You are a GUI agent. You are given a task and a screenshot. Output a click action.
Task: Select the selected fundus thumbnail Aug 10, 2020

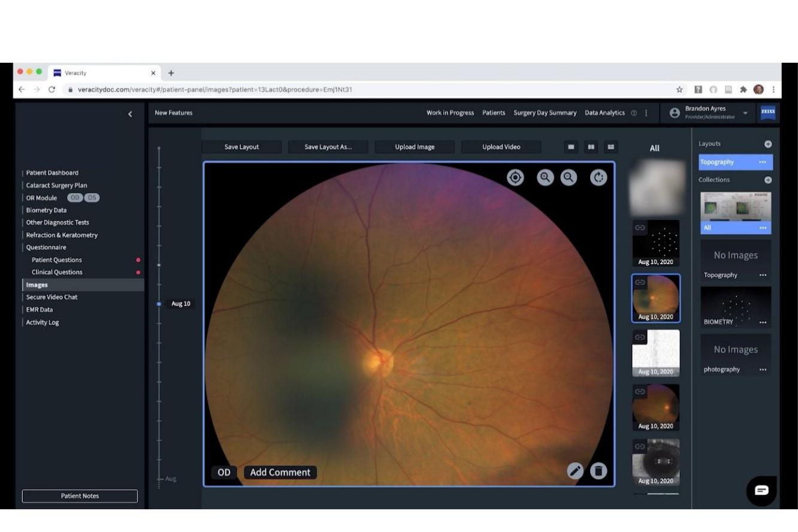tap(656, 298)
